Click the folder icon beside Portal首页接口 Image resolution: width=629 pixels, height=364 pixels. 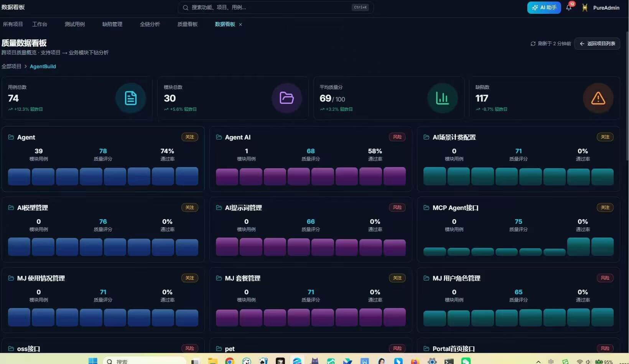426,349
